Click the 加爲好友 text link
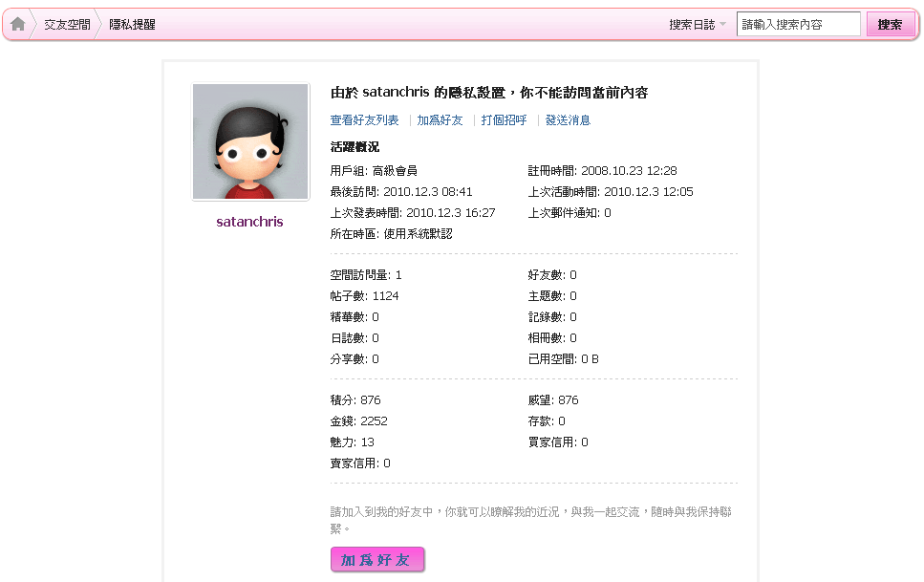This screenshot has width=924, height=582. (x=440, y=120)
